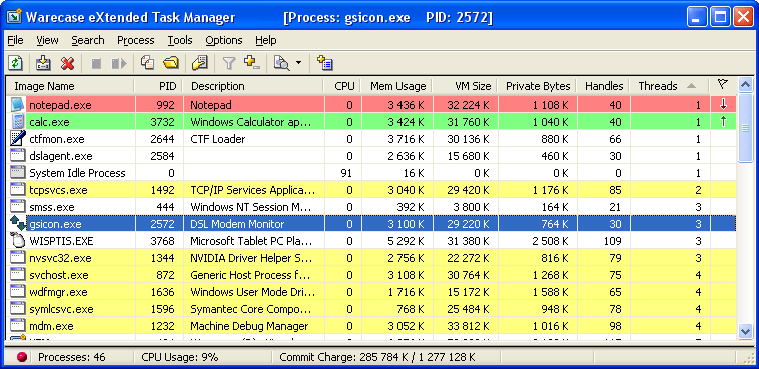Click the DSL Modem Monitor description cell
The image size is (759, 369).
click(x=254, y=224)
